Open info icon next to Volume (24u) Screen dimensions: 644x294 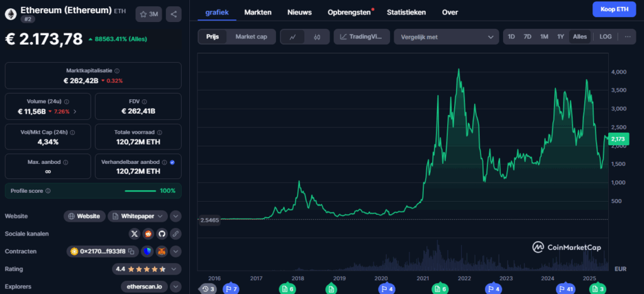(67, 101)
